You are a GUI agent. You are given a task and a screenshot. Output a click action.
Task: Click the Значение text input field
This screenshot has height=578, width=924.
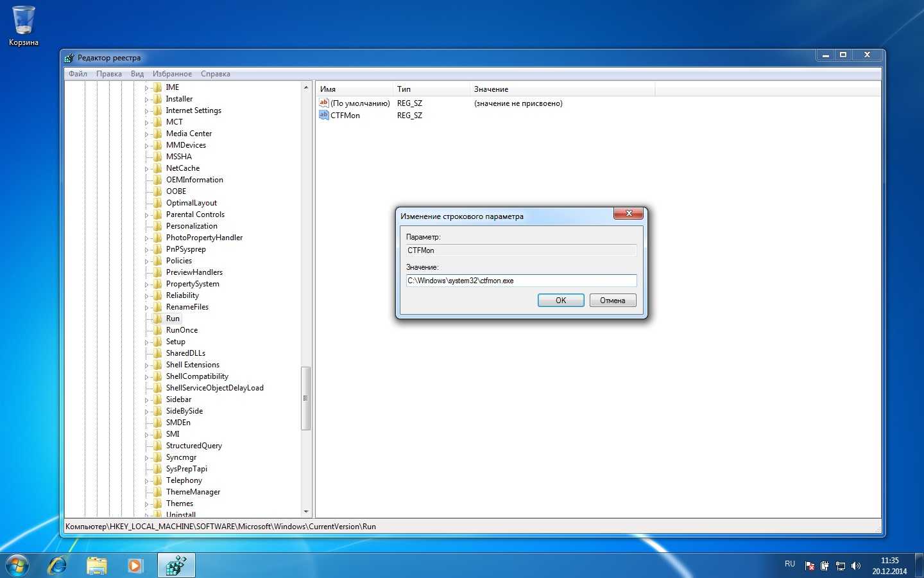[521, 281]
